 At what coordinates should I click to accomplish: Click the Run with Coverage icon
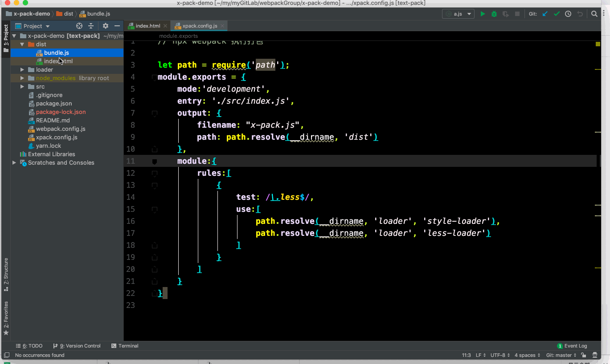click(x=506, y=14)
